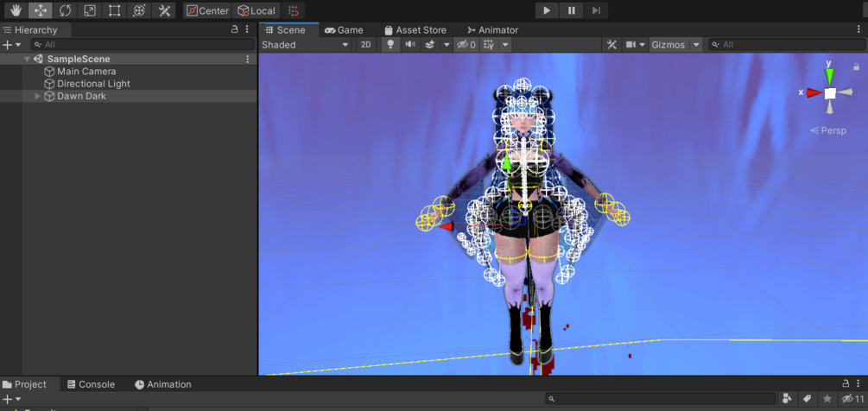Screen dimensions: 868x411
Task: Open the Shaded draw mode dropdown
Action: pyautogui.click(x=305, y=45)
